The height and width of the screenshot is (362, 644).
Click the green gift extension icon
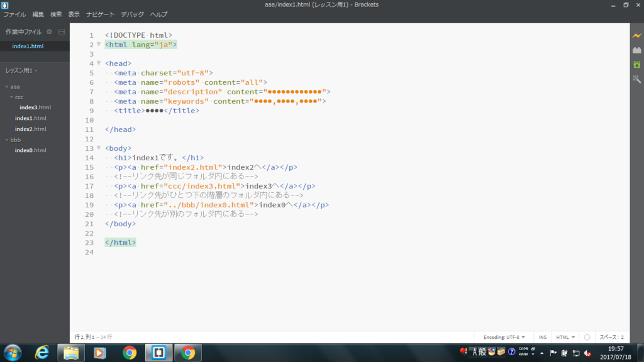(636, 65)
